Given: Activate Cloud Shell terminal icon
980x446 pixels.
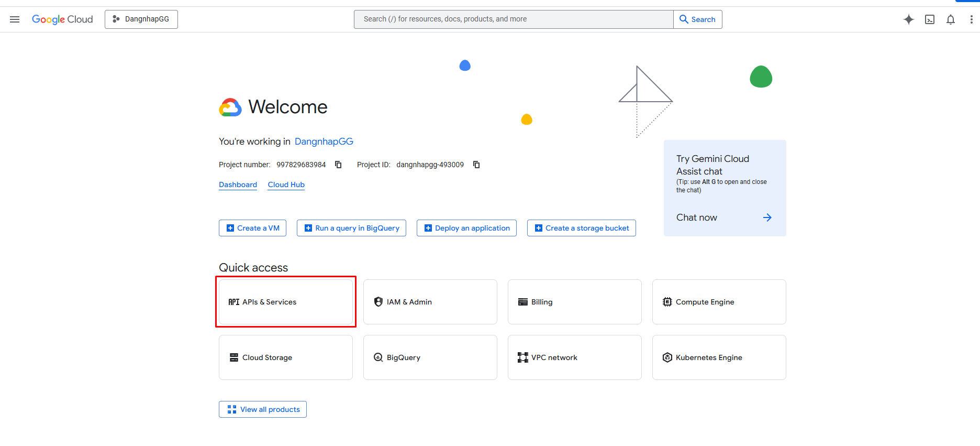Looking at the screenshot, I should (x=930, y=19).
